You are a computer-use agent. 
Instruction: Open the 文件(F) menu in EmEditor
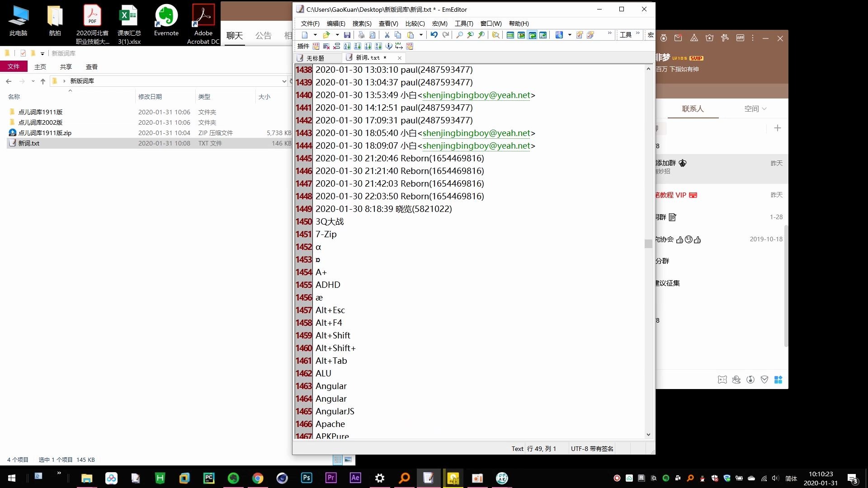pyautogui.click(x=310, y=23)
